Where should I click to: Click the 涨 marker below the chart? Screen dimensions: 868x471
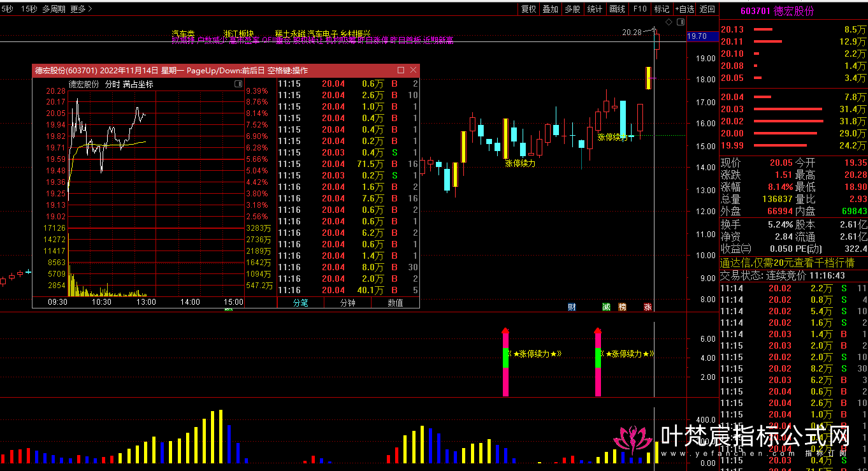(648, 307)
